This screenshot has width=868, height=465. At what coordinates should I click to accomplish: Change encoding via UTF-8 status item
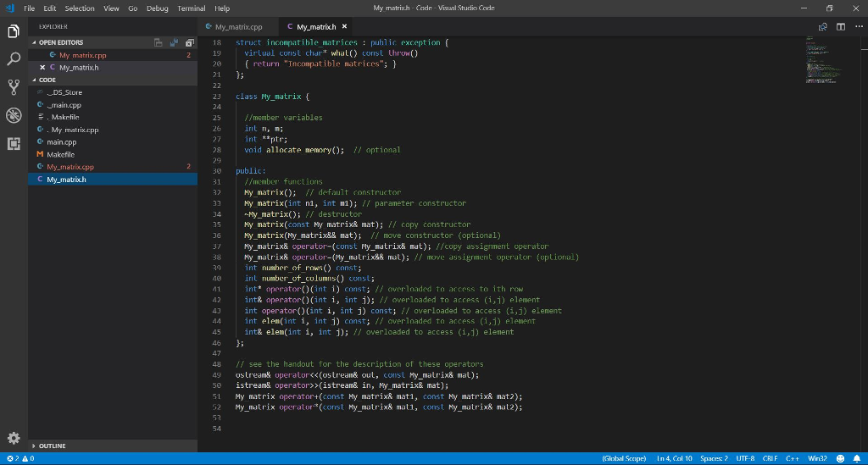[745, 458]
